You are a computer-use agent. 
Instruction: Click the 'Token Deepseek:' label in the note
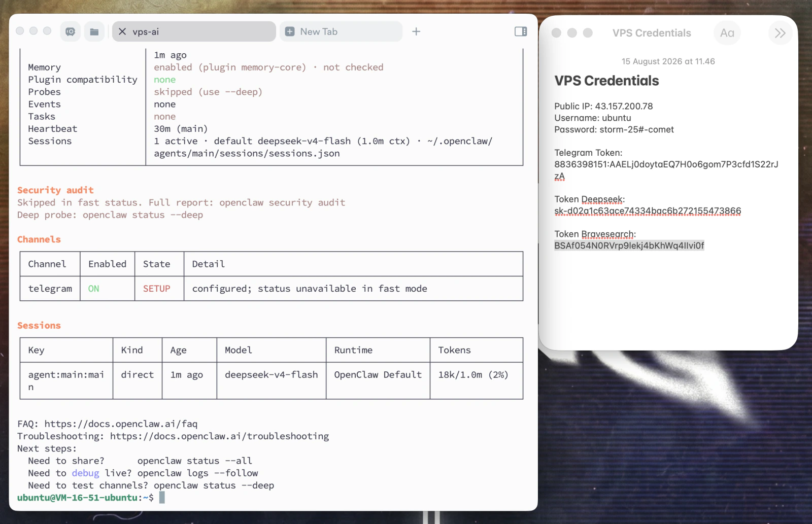(590, 199)
